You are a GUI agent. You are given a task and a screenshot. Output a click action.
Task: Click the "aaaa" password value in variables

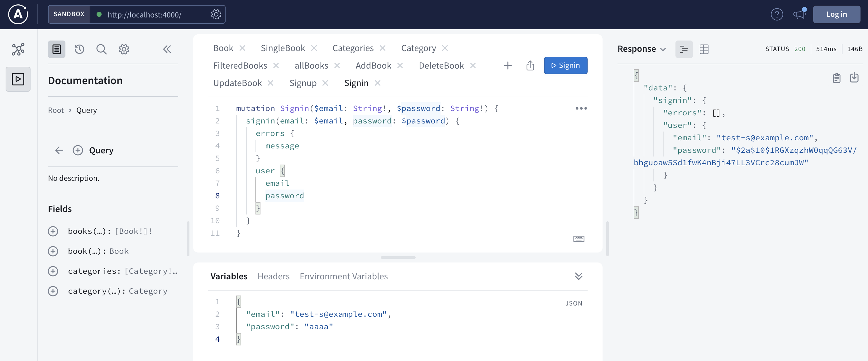(318, 326)
